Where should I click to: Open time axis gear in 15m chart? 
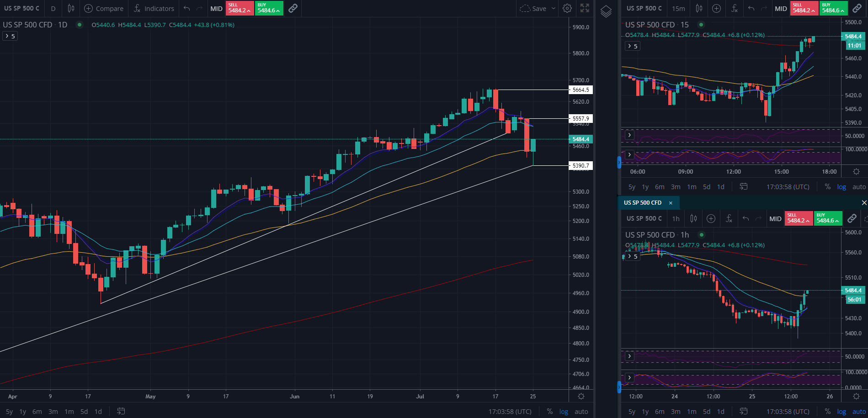(856, 171)
